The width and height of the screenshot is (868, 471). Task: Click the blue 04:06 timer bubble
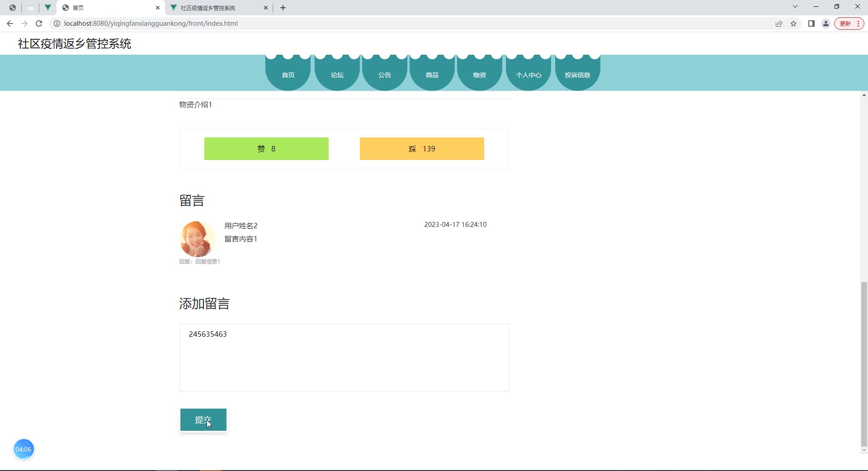[x=24, y=449]
